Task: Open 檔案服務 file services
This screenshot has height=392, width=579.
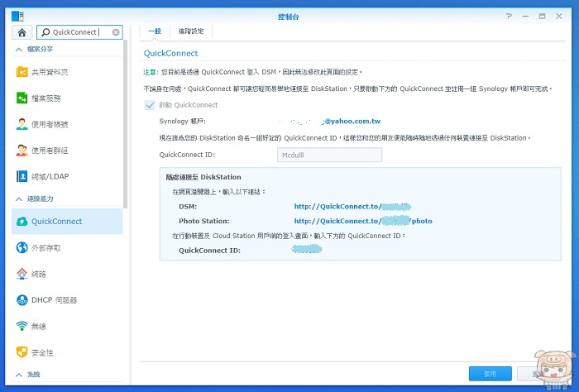Action: click(46, 98)
